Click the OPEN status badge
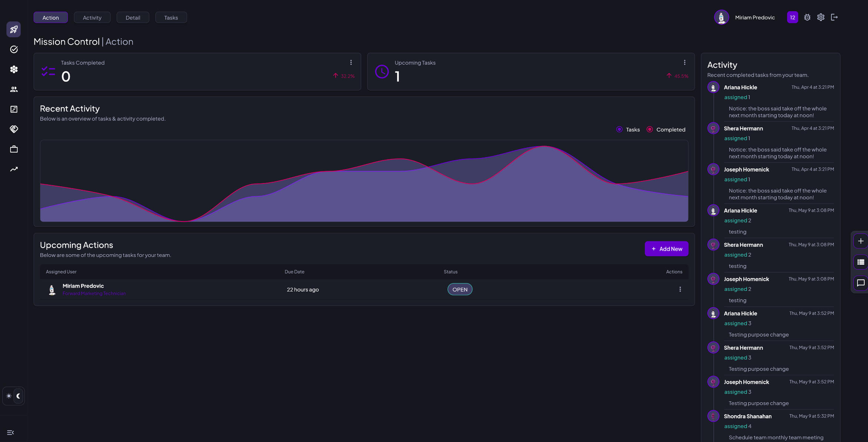This screenshot has height=442, width=868. (x=460, y=289)
